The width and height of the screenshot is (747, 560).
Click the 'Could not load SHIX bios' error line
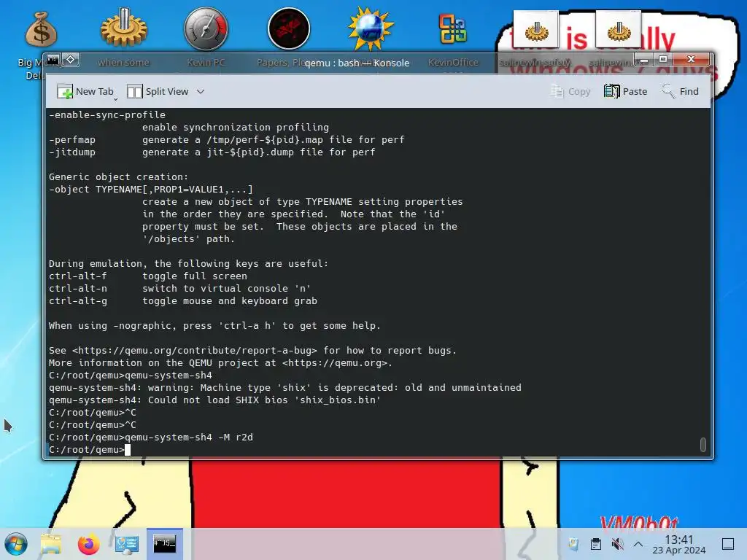click(x=215, y=400)
